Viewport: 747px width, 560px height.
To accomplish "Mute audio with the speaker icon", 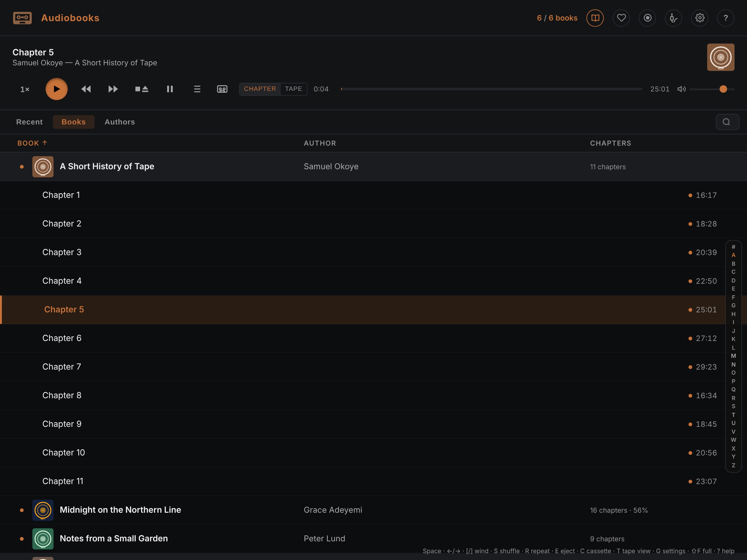I will 682,89.
